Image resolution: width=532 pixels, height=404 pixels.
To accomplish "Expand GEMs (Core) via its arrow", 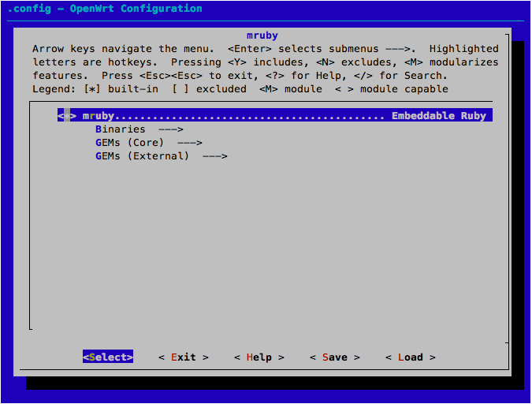I will point(190,143).
